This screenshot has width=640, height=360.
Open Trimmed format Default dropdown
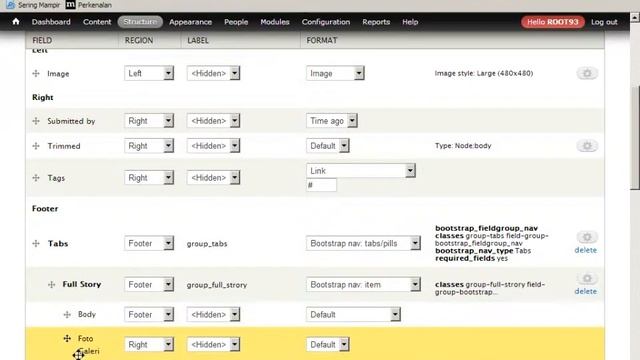327,146
